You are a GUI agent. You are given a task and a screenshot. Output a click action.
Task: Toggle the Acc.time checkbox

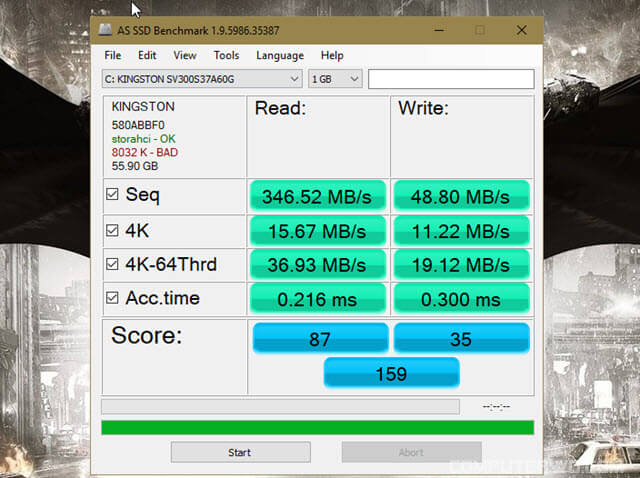tap(113, 298)
